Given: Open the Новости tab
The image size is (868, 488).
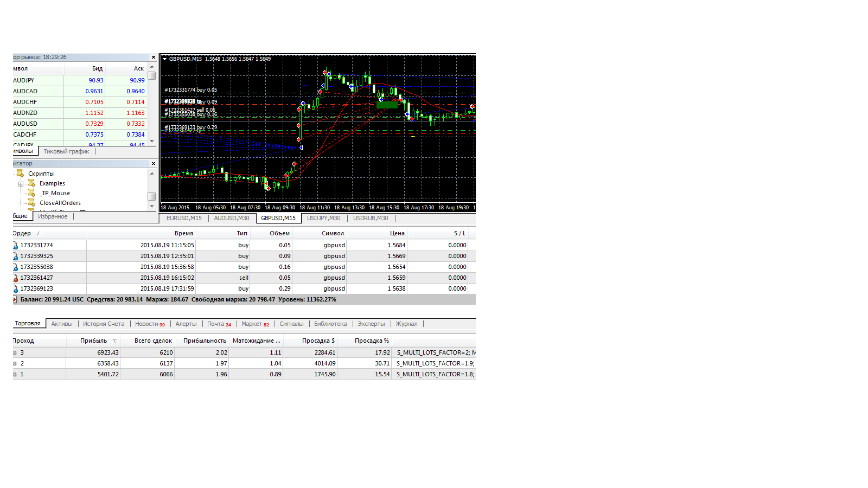Looking at the screenshot, I should pos(150,324).
